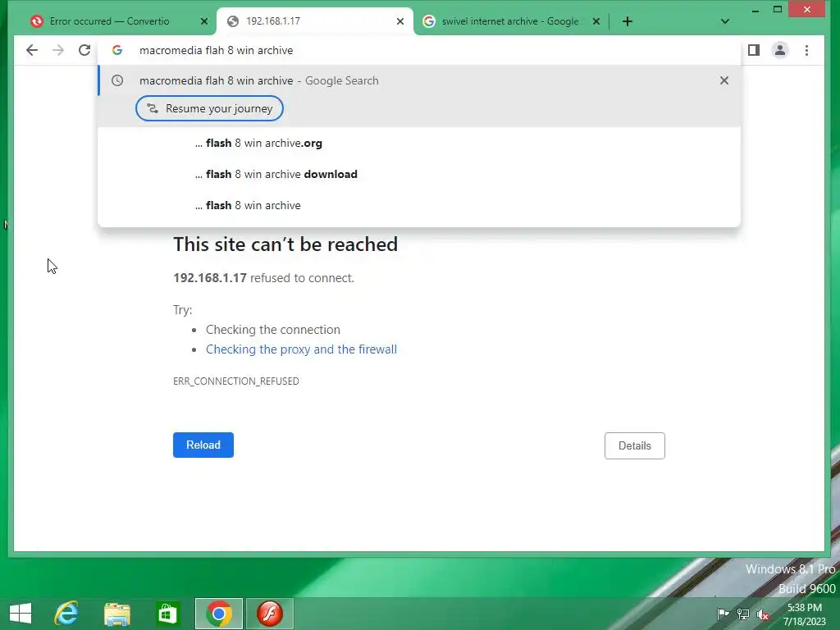The image size is (840, 630).
Task: Maximize the Chrome window
Action: click(778, 9)
